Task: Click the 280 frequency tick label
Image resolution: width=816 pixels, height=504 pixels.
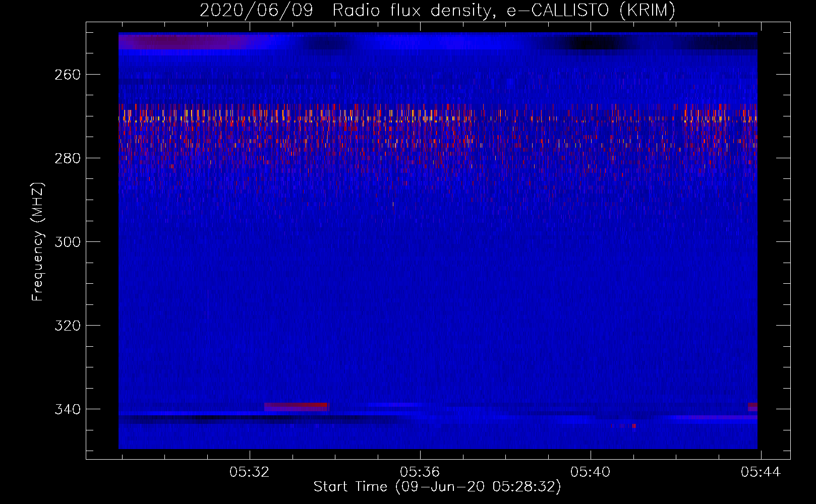Action: 68,158
